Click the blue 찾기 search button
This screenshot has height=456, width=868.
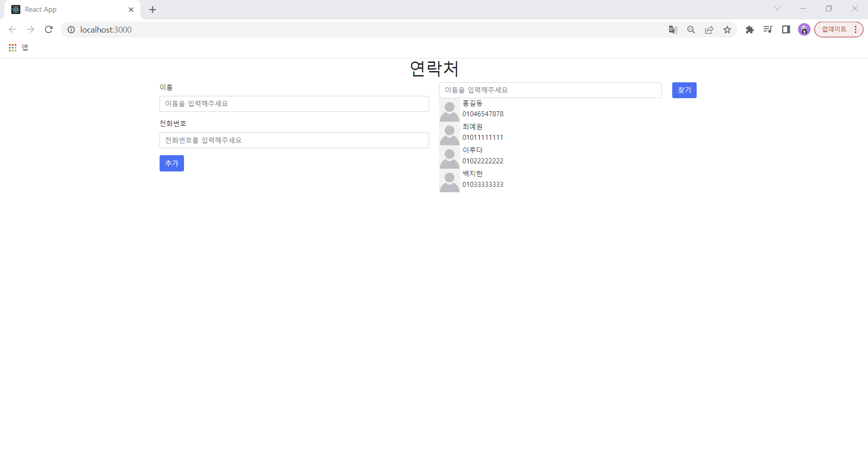point(684,90)
